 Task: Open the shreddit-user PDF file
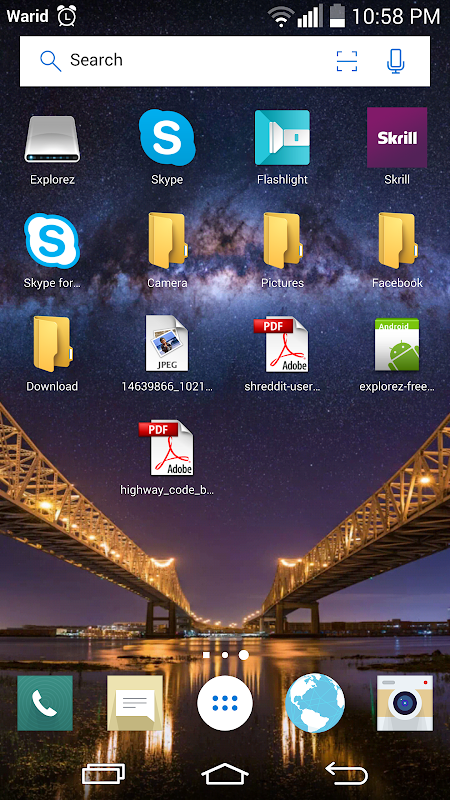tap(281, 344)
